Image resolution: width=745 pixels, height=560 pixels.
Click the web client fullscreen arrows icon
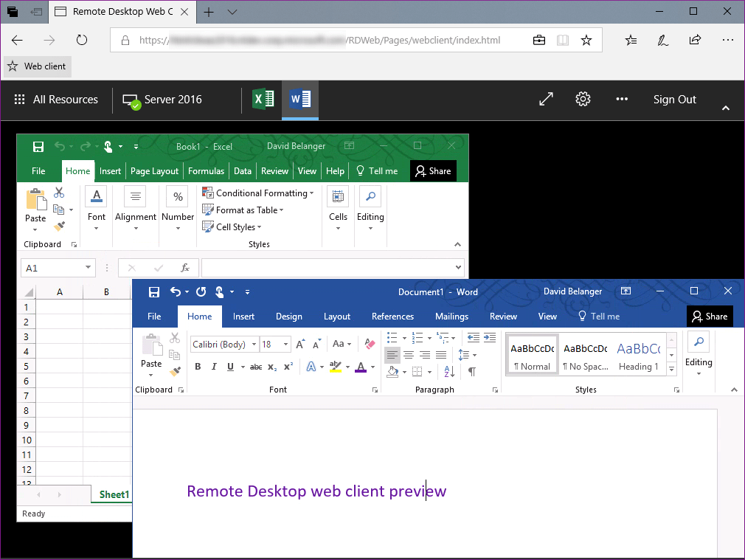coord(546,100)
